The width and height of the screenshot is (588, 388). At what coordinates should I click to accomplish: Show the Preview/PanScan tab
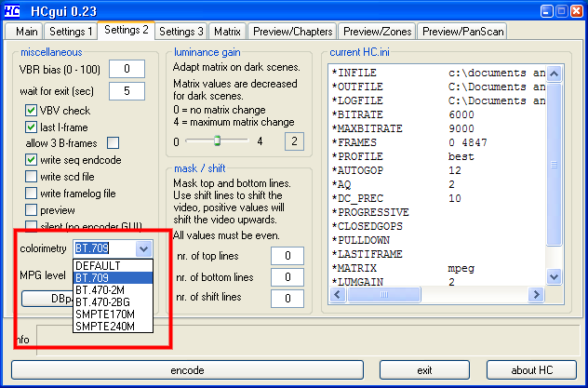pyautogui.click(x=462, y=32)
